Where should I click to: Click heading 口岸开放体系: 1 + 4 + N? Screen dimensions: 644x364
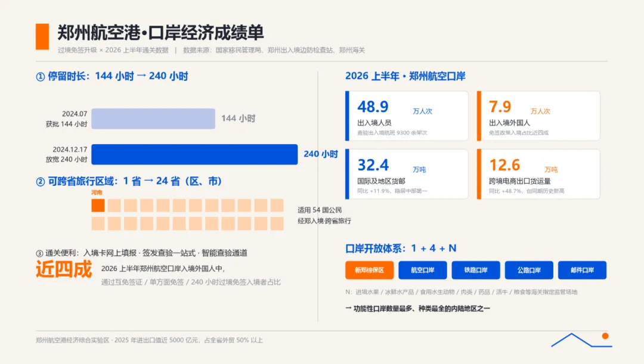coord(401,248)
